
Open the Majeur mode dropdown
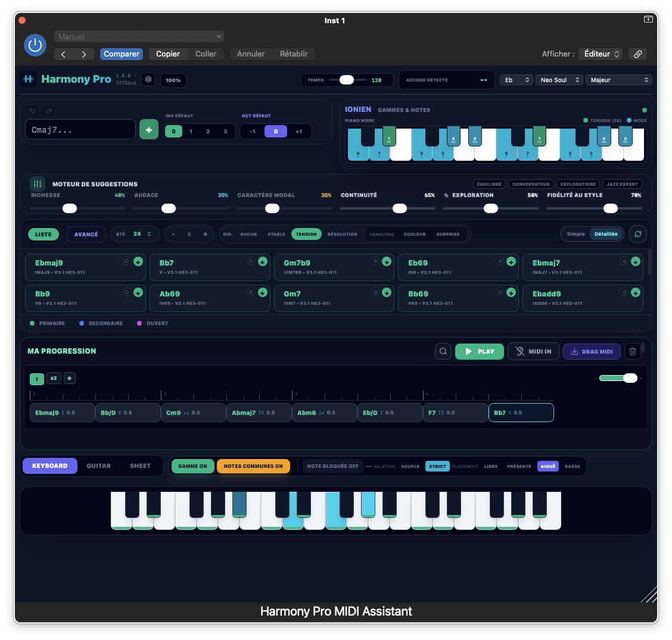(618, 80)
